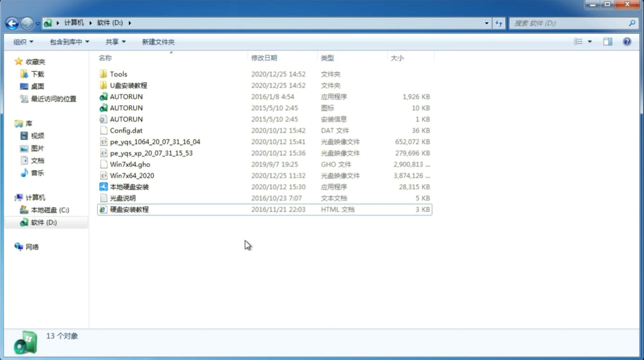Open the Tools folder
The image size is (644, 360).
pos(118,74)
